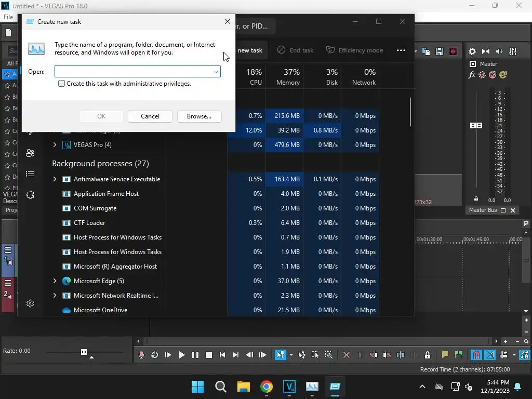Screen dimensions: 532x399
Task: Expand Antimalware Service Executable process
Action: (x=55, y=179)
